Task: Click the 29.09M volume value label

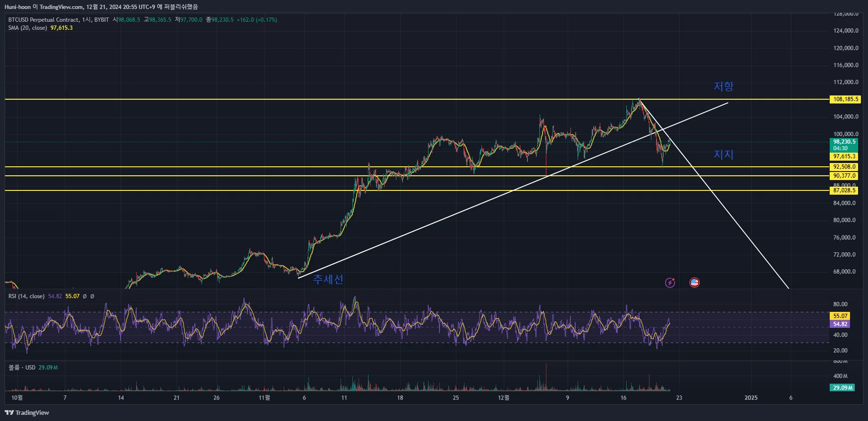Action: (842, 388)
